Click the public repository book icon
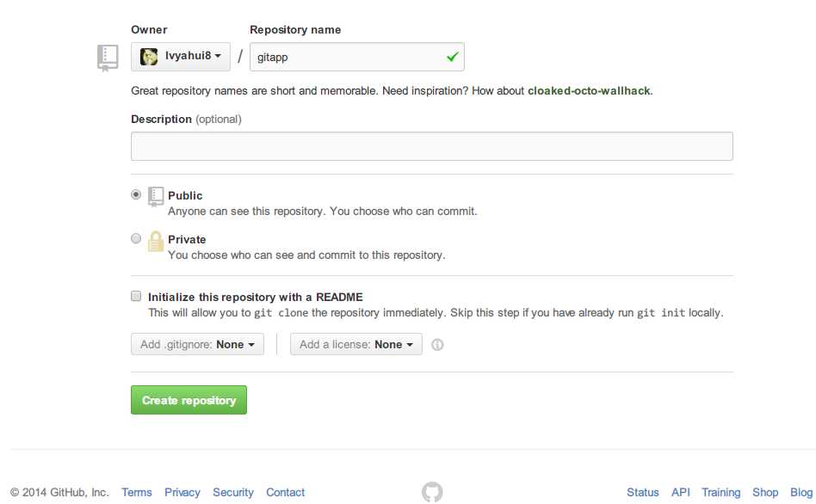 156,197
